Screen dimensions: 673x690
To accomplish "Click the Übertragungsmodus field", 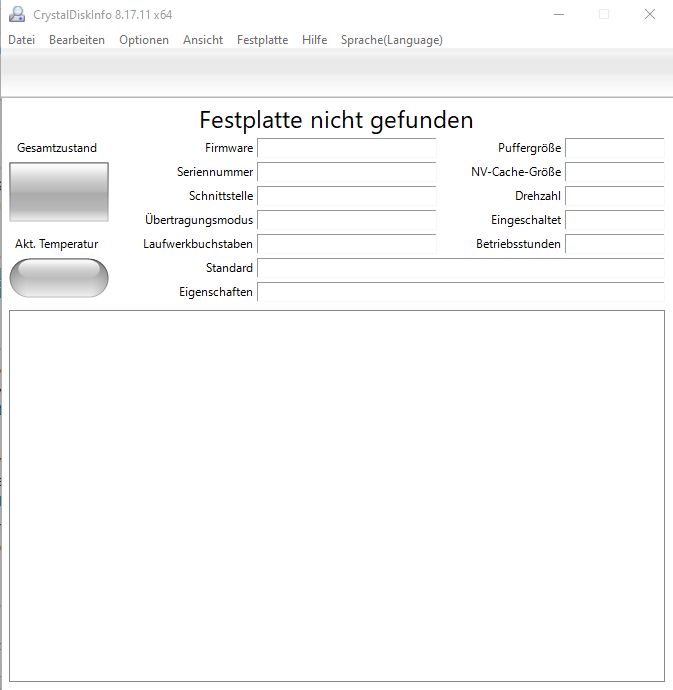I will point(347,220).
